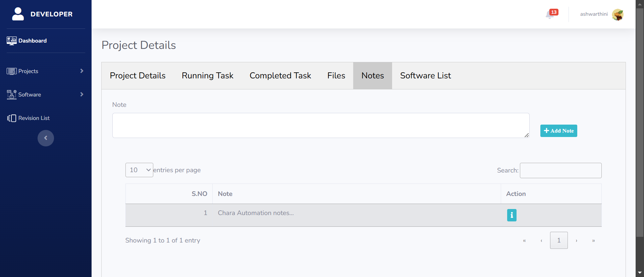Click the scrollbar down arrow
This screenshot has height=277, width=644.
coord(640,273)
